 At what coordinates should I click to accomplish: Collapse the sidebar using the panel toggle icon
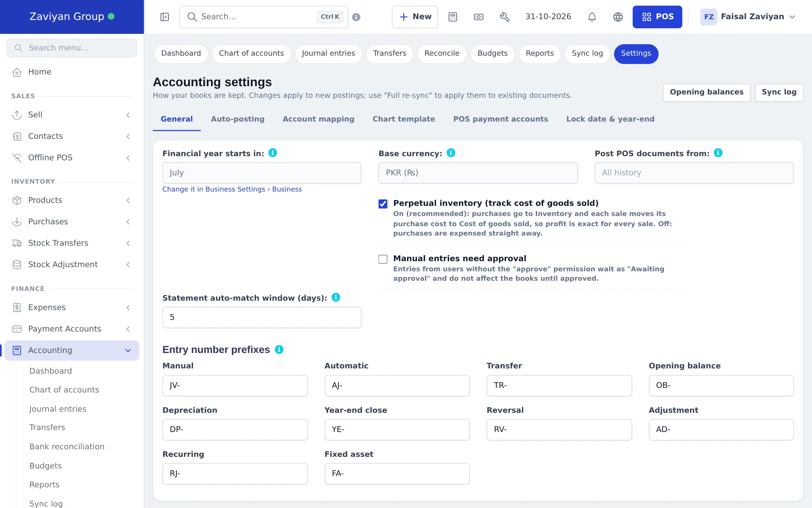pos(165,17)
